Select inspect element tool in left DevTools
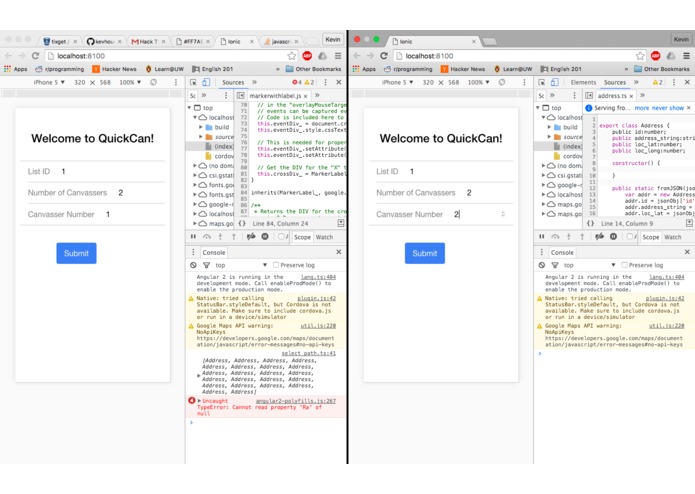 pos(193,82)
